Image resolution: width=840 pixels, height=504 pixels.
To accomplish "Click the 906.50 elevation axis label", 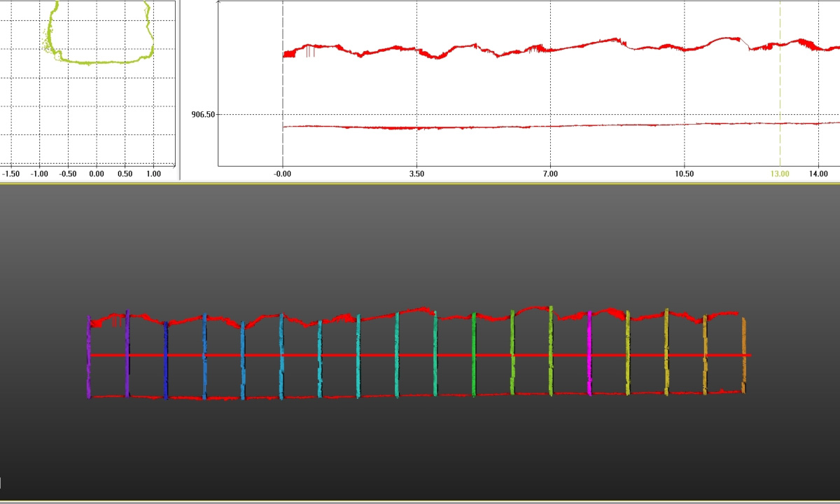I will click(x=204, y=114).
